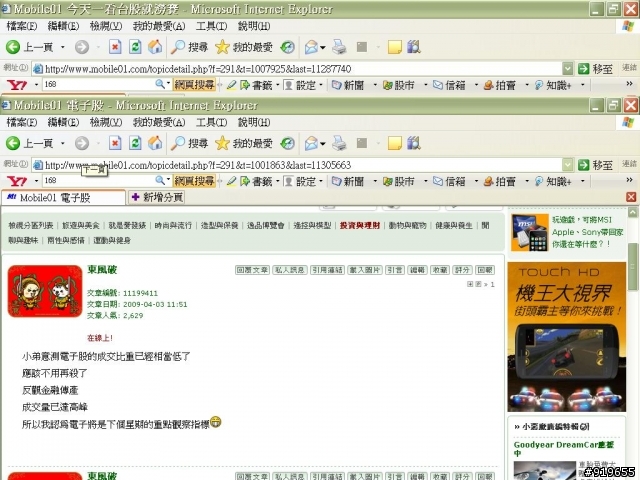Click 評分 button on first post

(462, 270)
